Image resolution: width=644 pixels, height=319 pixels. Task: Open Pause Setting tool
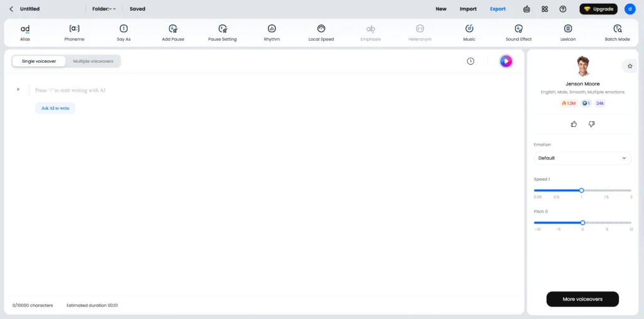pyautogui.click(x=223, y=29)
